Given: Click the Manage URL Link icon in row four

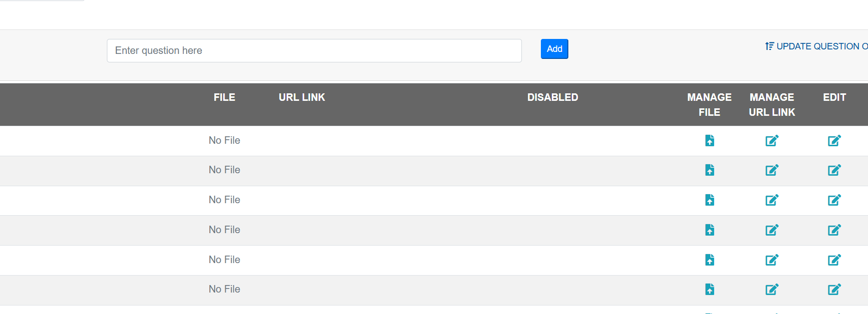Looking at the screenshot, I should [772, 230].
